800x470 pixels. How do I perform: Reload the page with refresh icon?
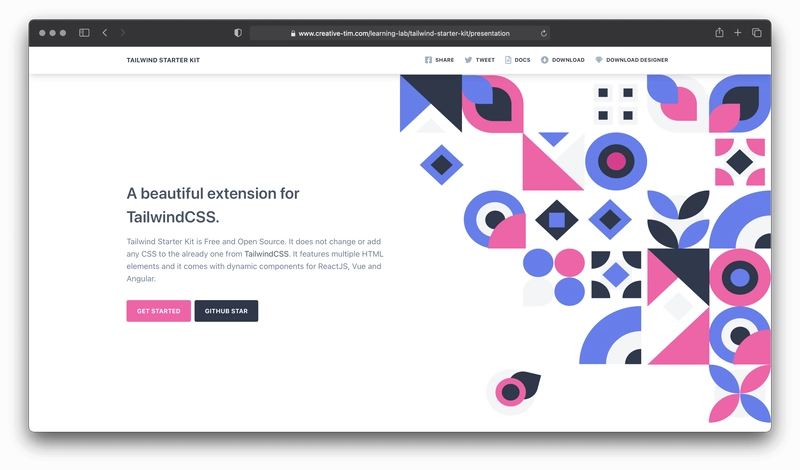click(x=544, y=33)
